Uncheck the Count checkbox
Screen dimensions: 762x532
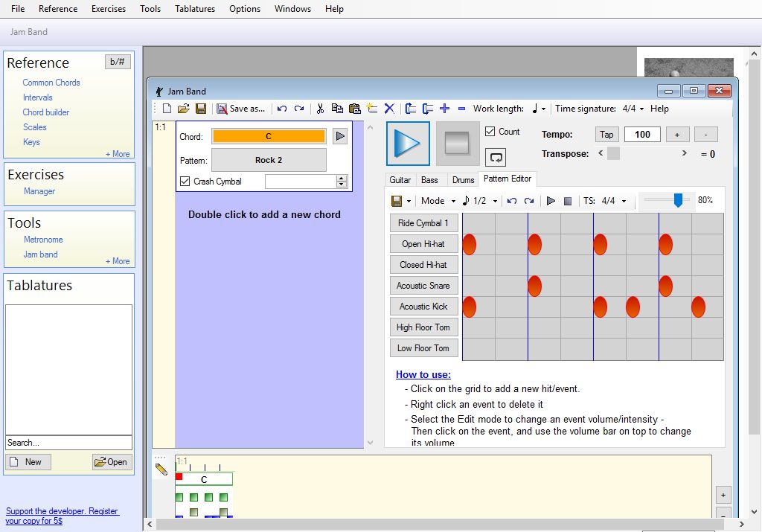click(x=490, y=132)
